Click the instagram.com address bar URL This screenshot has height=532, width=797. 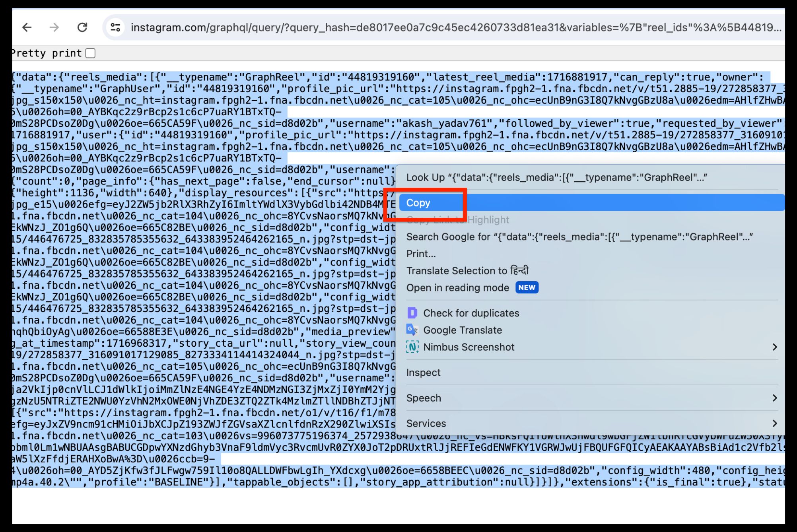coord(456,27)
